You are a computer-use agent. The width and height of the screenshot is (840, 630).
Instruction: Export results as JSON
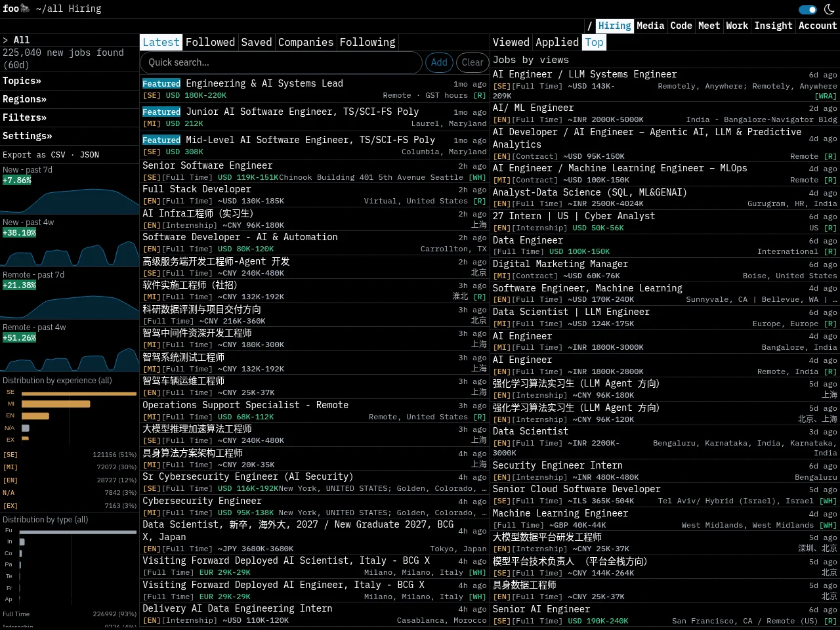click(x=89, y=155)
